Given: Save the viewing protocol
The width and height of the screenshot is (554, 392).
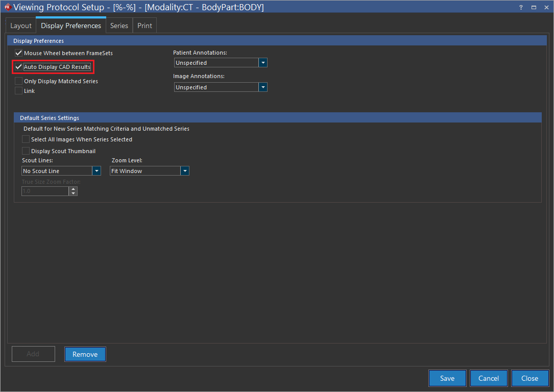Looking at the screenshot, I should tap(447, 378).
